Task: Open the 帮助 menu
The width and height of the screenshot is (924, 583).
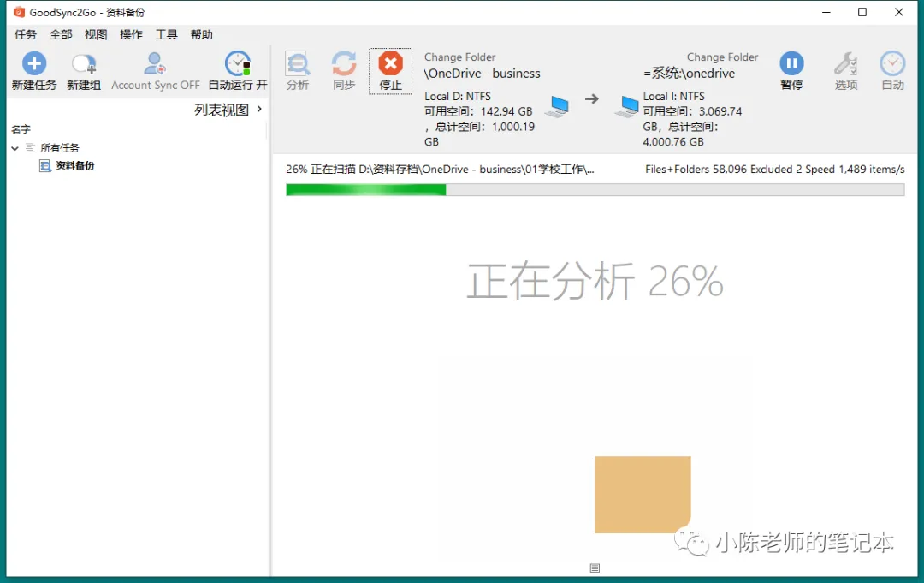Action: point(202,34)
